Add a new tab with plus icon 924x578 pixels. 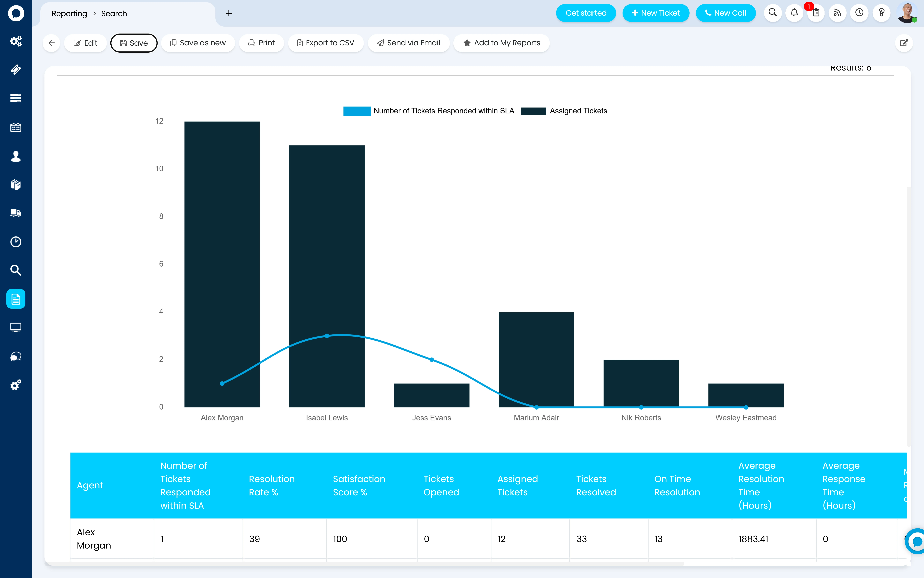(229, 13)
